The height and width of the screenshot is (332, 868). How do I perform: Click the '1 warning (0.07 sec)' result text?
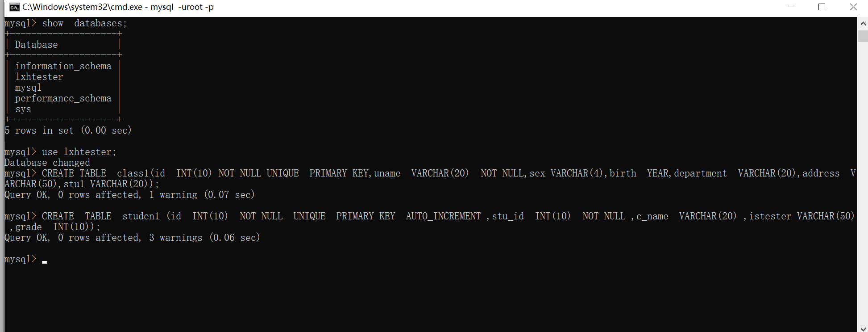(x=202, y=195)
